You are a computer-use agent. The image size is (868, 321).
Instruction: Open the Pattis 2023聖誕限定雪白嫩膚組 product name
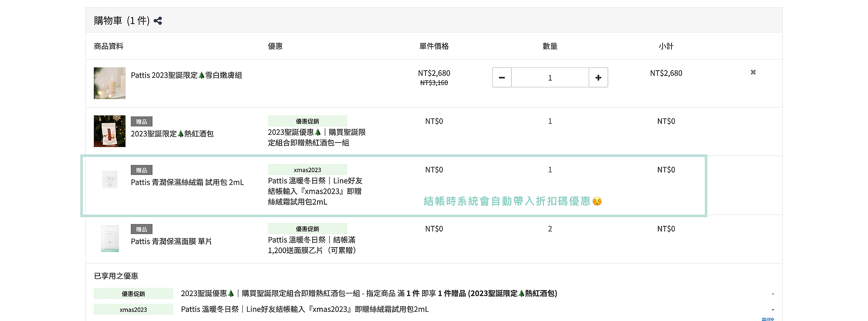(x=186, y=75)
